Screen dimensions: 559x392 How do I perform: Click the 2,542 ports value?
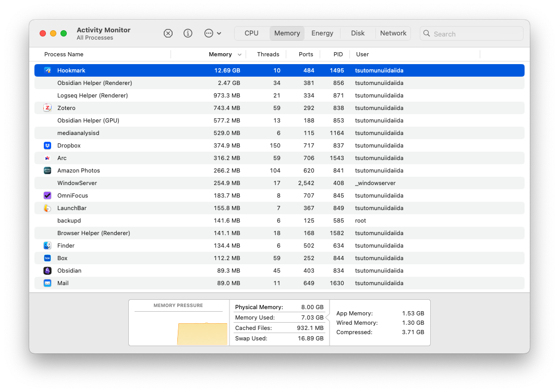click(x=306, y=183)
